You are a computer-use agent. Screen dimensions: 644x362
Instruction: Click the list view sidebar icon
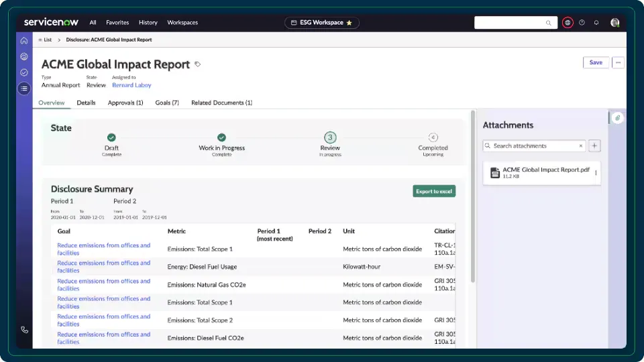coord(24,88)
